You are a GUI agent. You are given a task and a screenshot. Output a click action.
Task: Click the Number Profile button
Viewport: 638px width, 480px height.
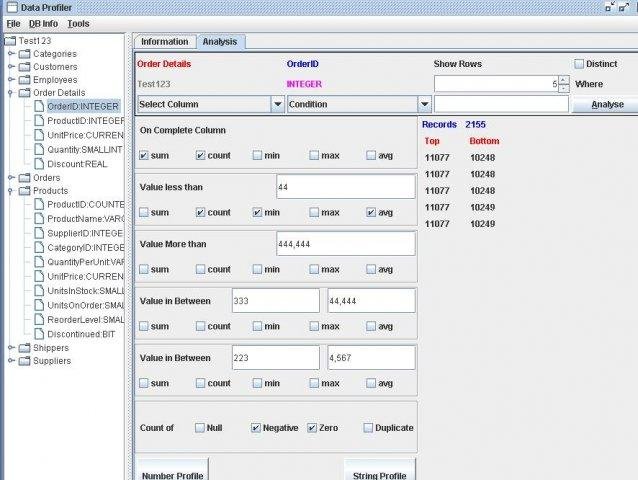pos(173,472)
